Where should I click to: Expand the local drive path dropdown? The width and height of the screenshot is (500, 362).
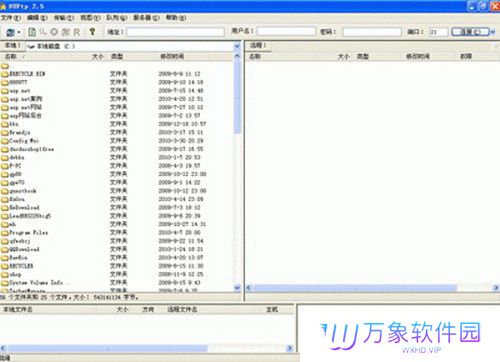[237, 46]
